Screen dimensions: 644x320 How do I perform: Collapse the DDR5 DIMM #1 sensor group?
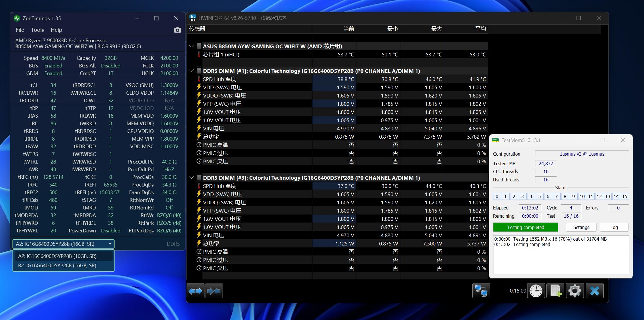pos(191,71)
